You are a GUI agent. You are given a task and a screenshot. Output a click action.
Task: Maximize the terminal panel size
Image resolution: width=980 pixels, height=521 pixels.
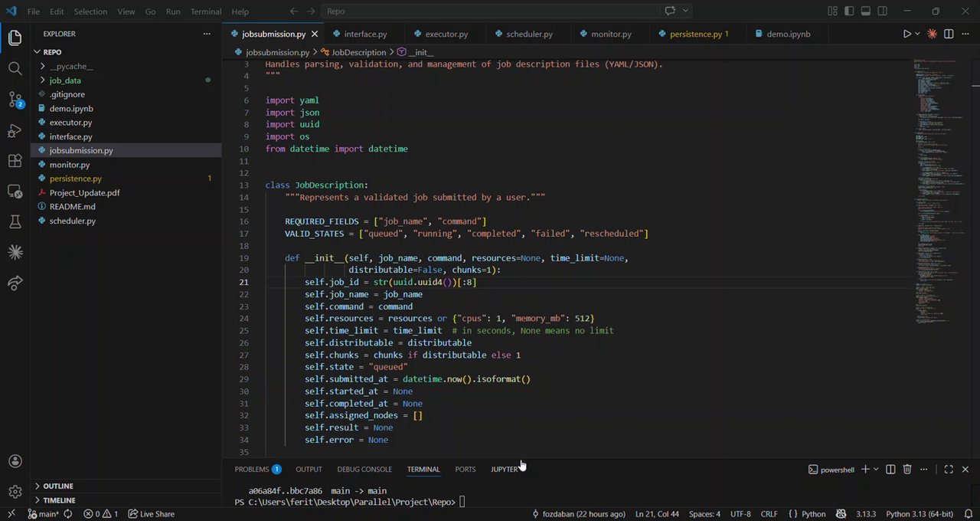coord(949,469)
